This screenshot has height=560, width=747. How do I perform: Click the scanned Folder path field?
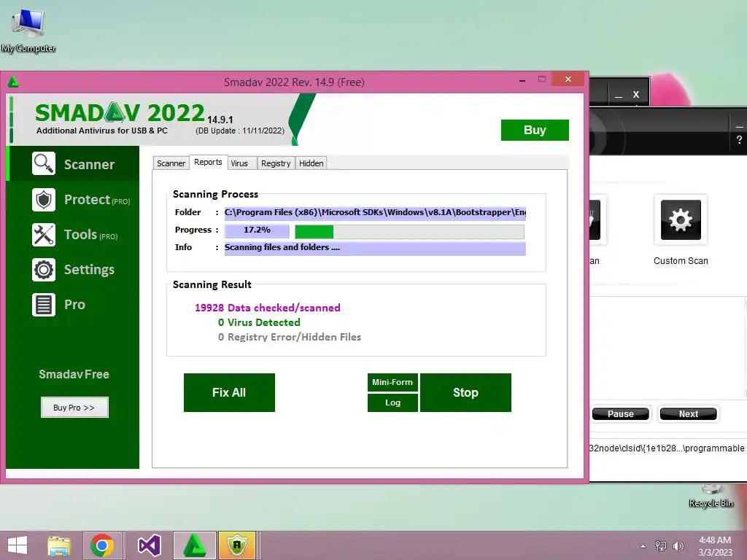click(x=375, y=213)
